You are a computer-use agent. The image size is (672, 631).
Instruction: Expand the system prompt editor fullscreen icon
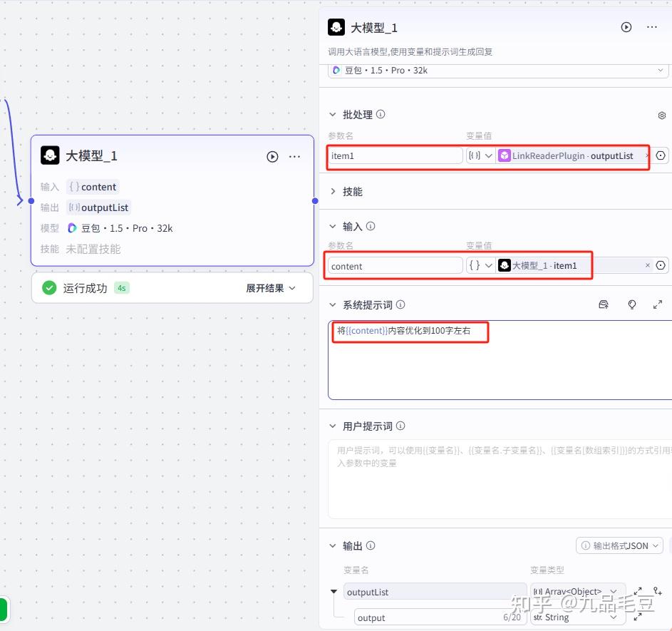click(x=658, y=304)
